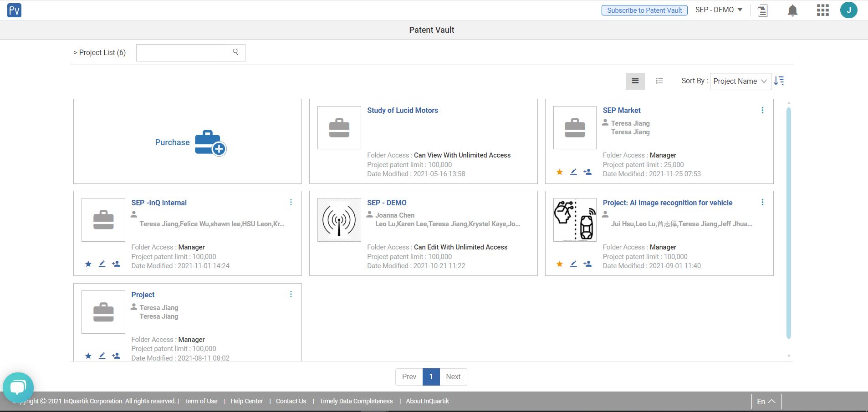The width and height of the screenshot is (868, 412).
Task: Click the Next pagination button
Action: [453, 376]
